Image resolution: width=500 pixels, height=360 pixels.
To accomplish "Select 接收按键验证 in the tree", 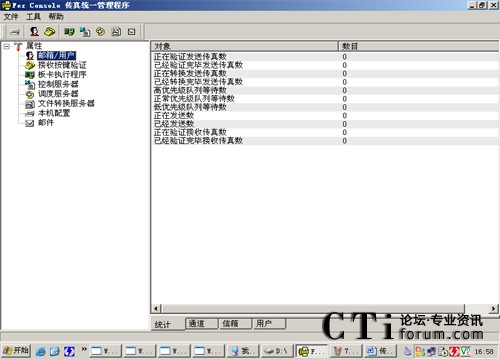I will tap(62, 65).
